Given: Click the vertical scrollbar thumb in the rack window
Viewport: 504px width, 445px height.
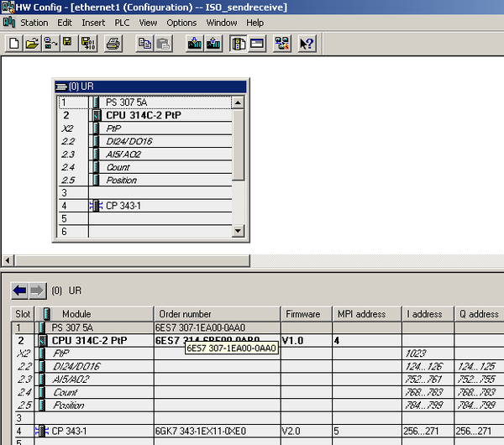Looking at the screenshot, I should [238, 145].
